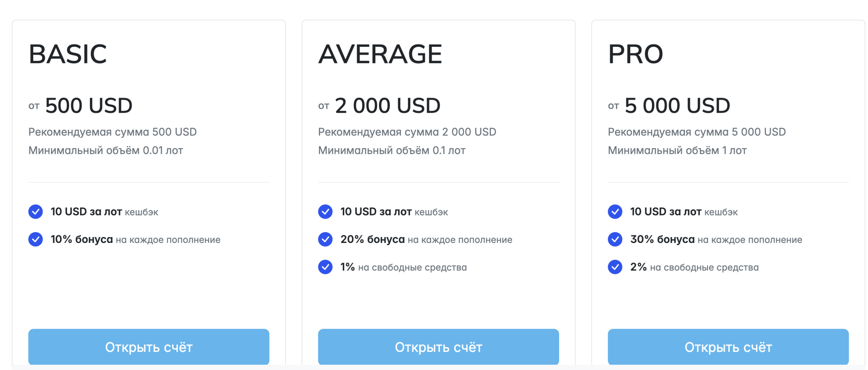
Task: Click BASIC plan 10% bonus checkmark icon
Action: (35, 240)
